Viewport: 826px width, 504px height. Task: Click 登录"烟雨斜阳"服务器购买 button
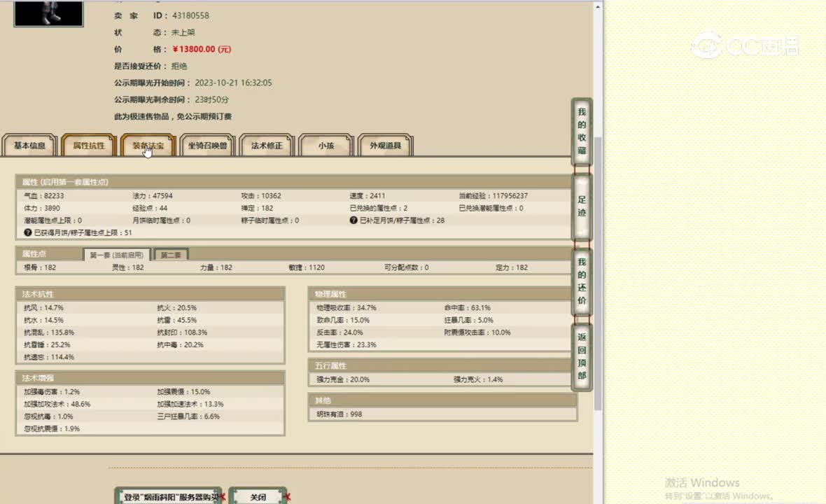[169, 496]
